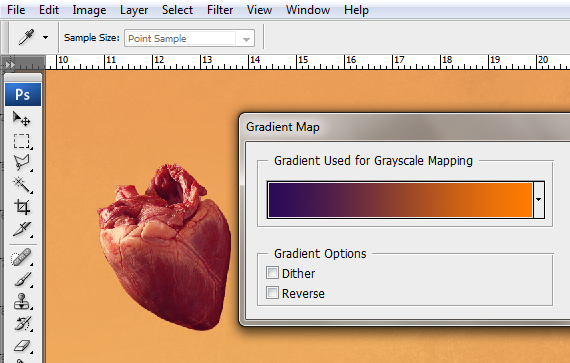Click the purple-to-orange gradient preview bar
The image size is (570, 363).
400,200
